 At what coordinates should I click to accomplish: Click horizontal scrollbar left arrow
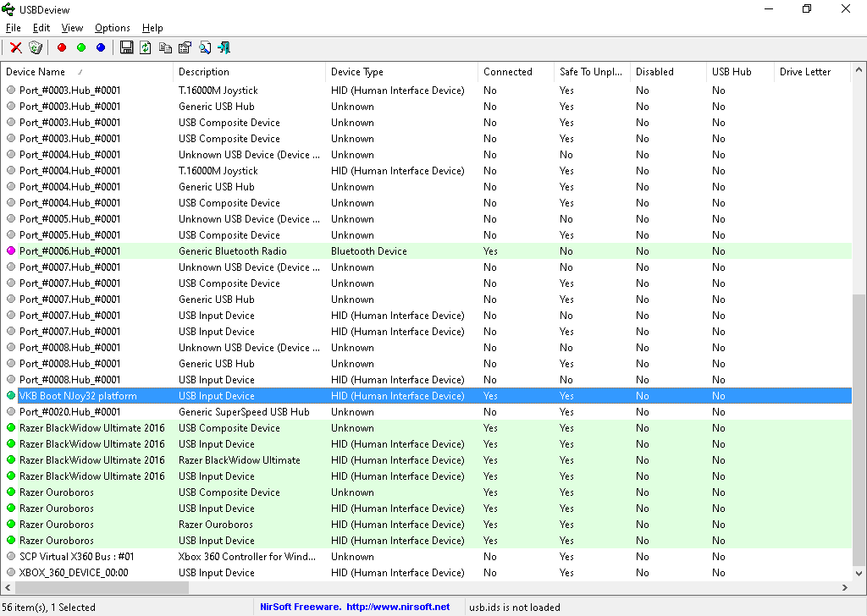pos(8,588)
